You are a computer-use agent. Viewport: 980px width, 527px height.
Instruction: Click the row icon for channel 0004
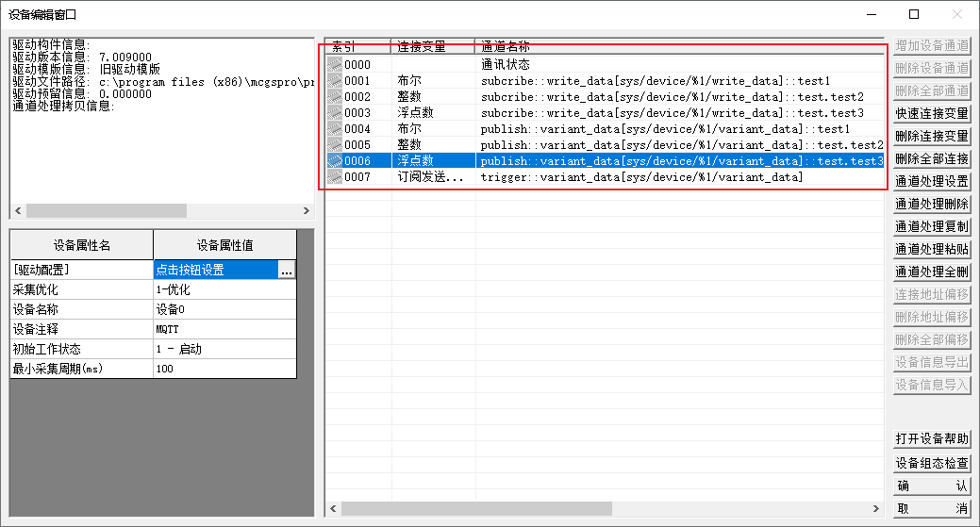(335, 128)
